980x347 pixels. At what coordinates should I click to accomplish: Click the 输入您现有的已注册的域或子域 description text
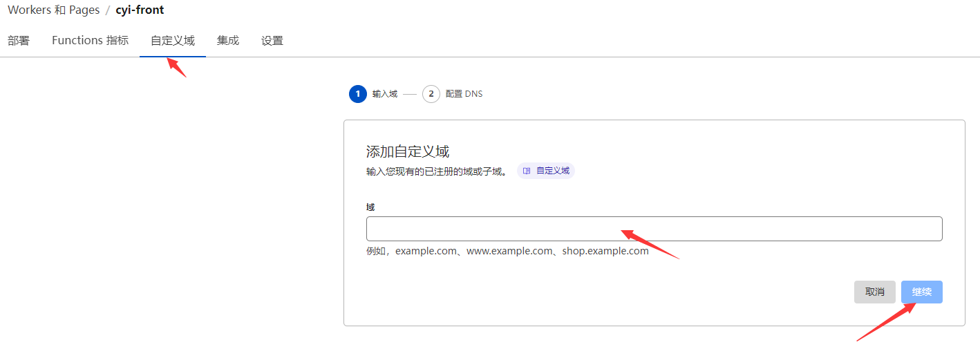pyautogui.click(x=436, y=171)
